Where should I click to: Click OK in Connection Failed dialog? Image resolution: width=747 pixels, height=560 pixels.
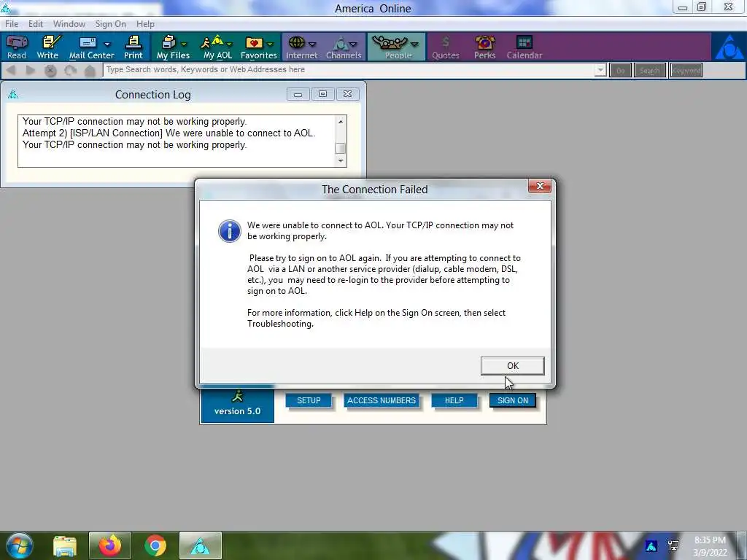pyautogui.click(x=513, y=366)
